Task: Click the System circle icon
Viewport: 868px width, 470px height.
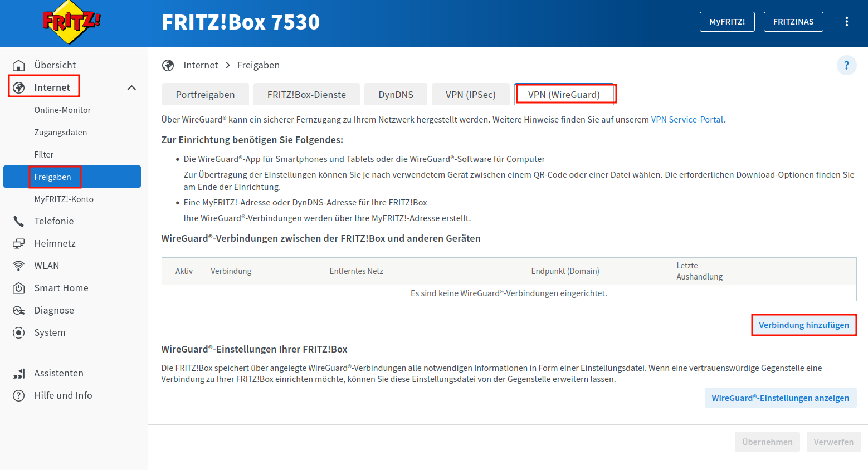Action: tap(19, 332)
